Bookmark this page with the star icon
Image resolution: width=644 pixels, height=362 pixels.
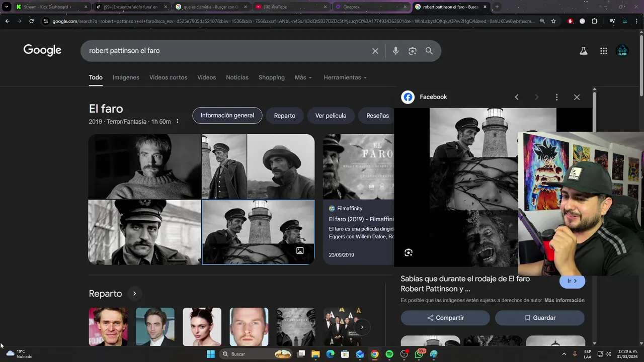pos(553,21)
